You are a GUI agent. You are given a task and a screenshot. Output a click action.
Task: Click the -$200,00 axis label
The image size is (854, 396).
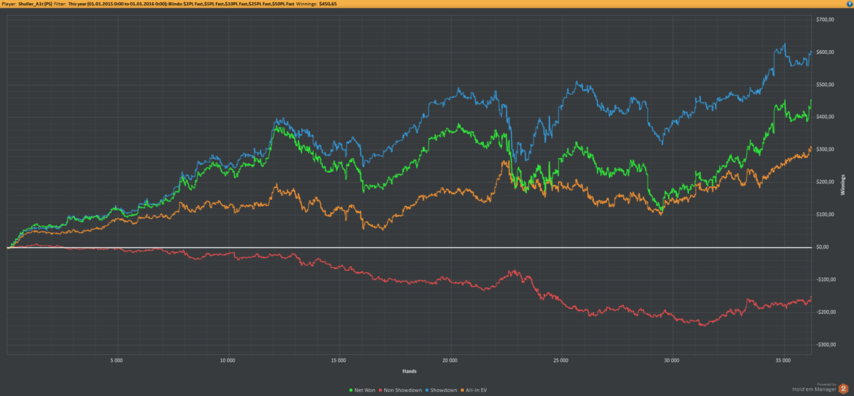pos(825,312)
